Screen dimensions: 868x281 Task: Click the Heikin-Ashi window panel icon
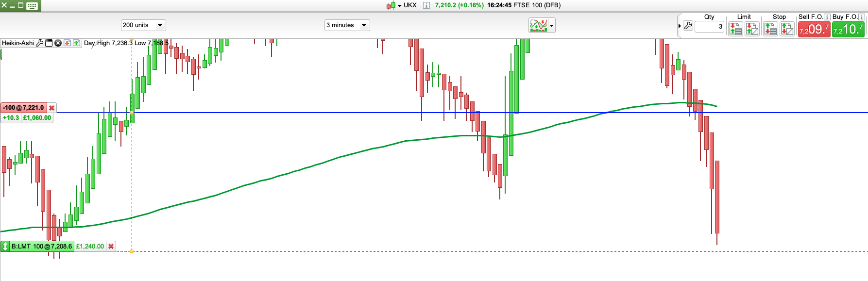coord(49,43)
